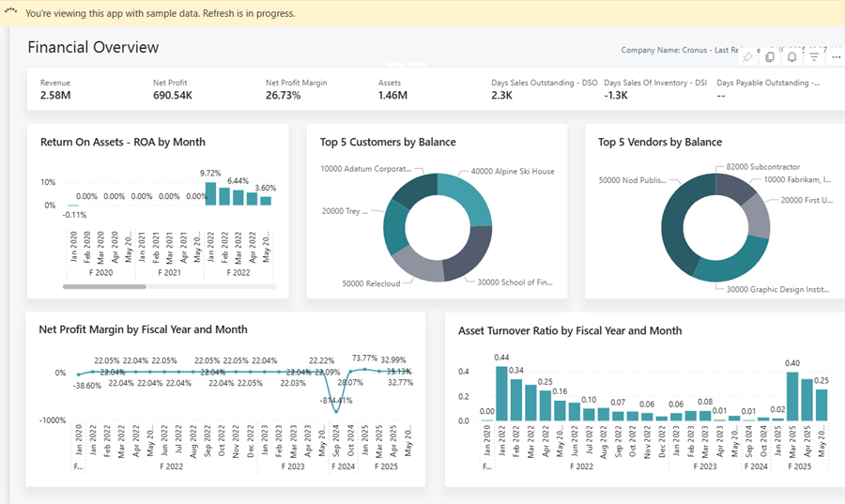Click the 0.44 bar in Asset Turnover chart
The width and height of the screenshot is (845, 504).
[501, 392]
